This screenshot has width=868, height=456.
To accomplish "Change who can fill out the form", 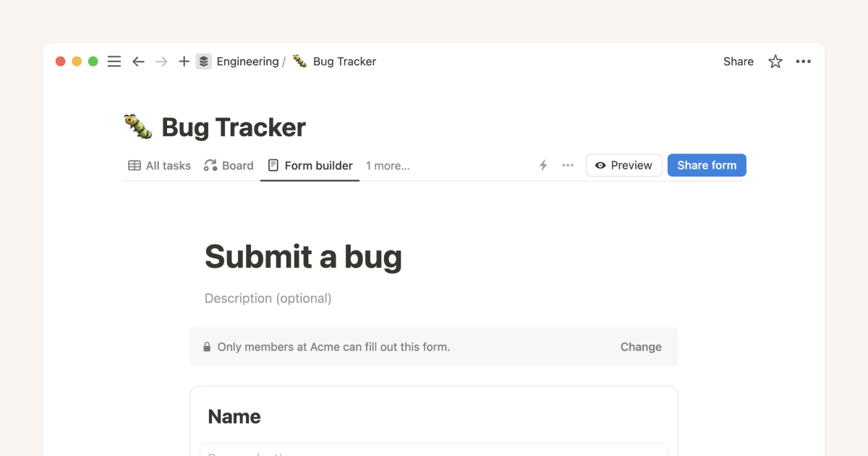I will 640,347.
